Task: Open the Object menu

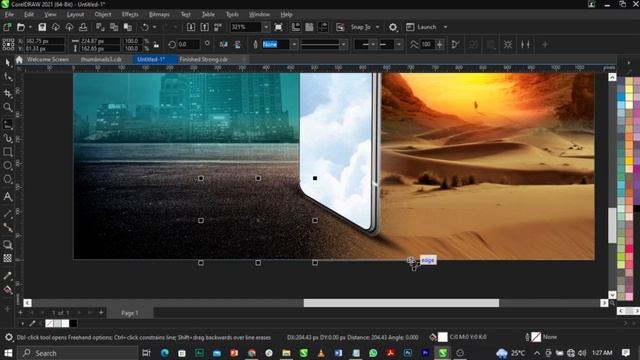Action: (x=103, y=14)
